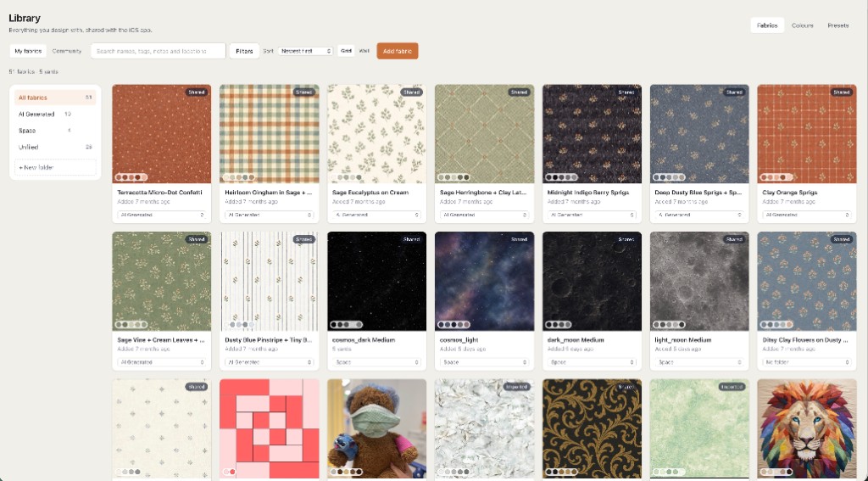Viewport: 868px width, 481px height.
Task: Open the AI Generated folder
Action: [x=55, y=115]
